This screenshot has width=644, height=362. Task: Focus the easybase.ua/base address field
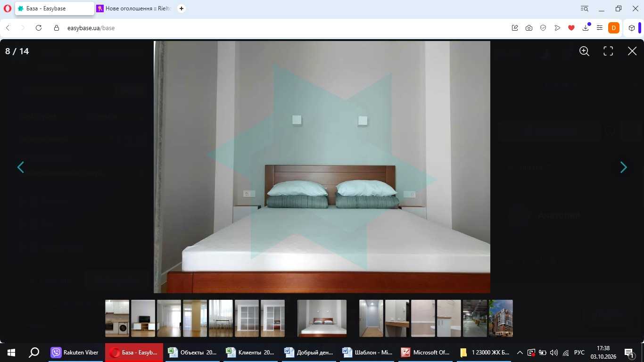click(91, 28)
